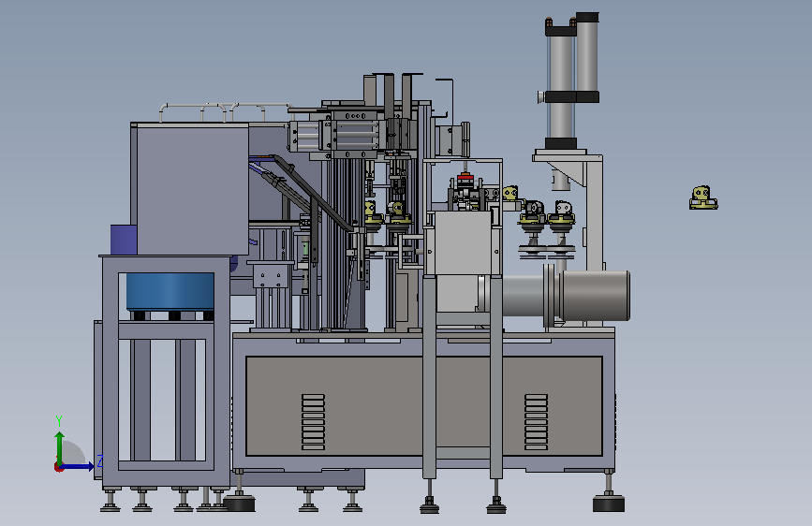Select the red-topped fixture in the center station
Image resolution: width=812 pixels, height=526 pixels.
coord(465,179)
